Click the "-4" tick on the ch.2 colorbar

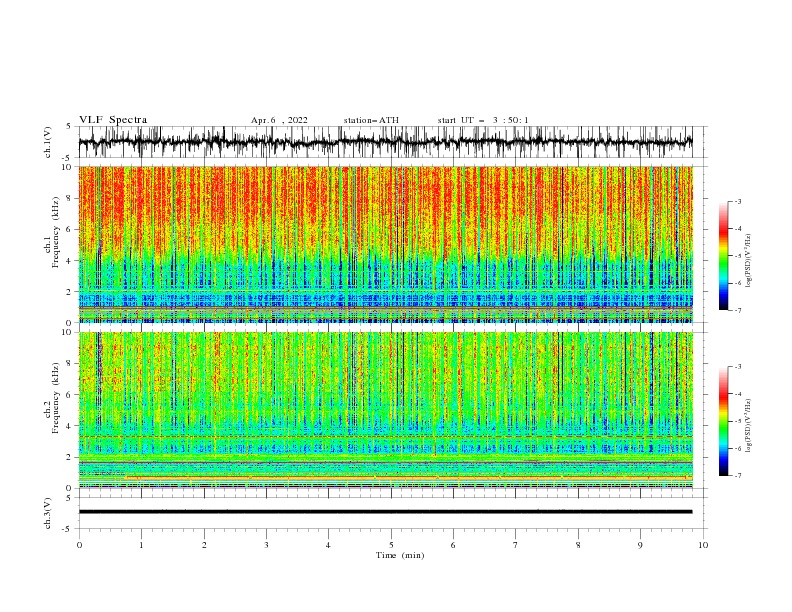click(737, 394)
